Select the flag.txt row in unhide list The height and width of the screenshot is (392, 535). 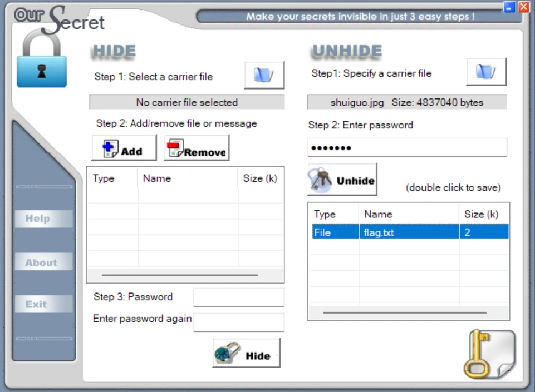[x=410, y=232]
